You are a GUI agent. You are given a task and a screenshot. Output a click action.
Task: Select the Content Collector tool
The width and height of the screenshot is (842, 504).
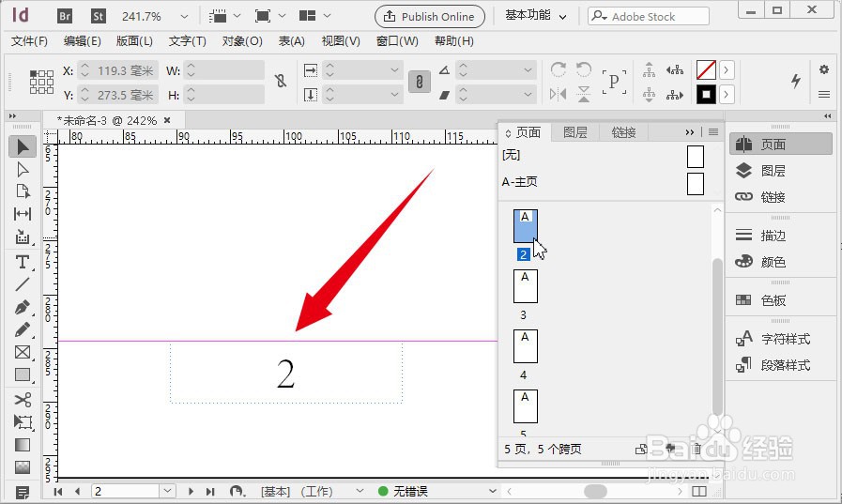click(x=23, y=237)
